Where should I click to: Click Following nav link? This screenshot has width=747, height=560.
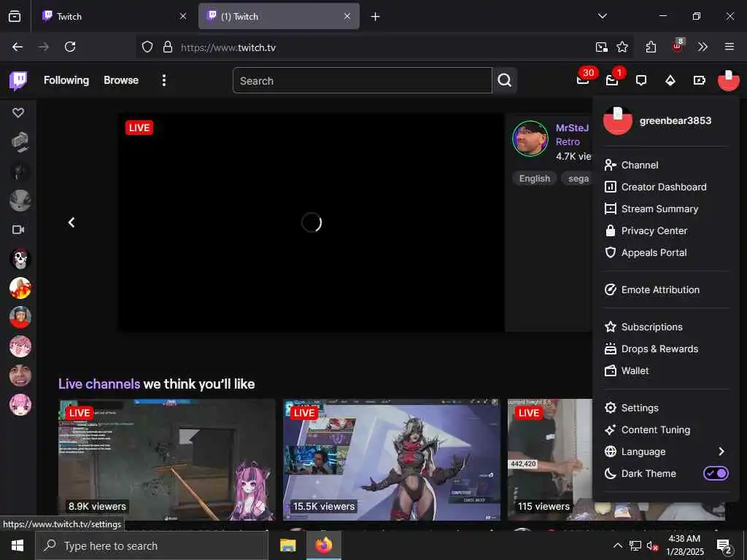66,80
